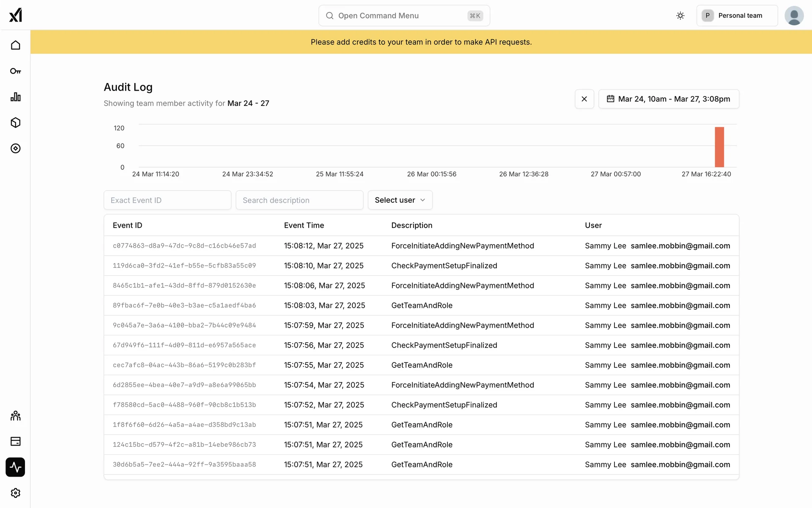
Task: Select event row c0774863-d8a9-47dc-9c8d-c16cb46e57ad
Action: click(184, 246)
